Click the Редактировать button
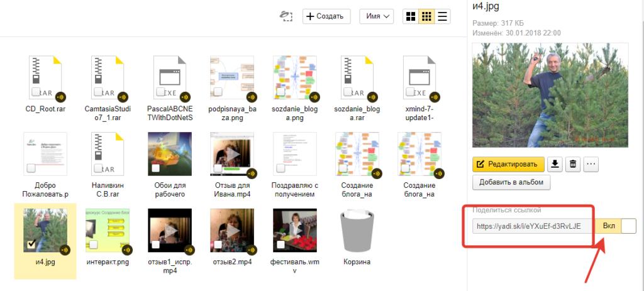 [x=508, y=164]
